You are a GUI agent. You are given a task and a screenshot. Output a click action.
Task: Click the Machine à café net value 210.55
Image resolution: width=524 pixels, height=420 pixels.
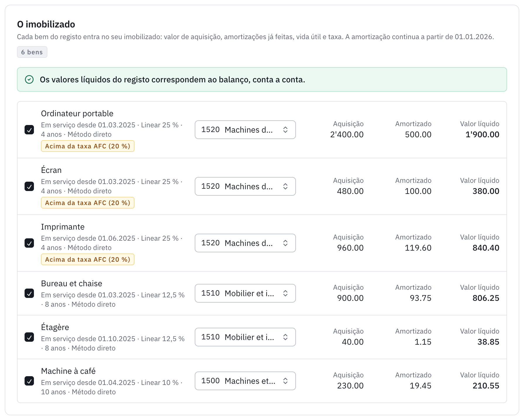486,386
